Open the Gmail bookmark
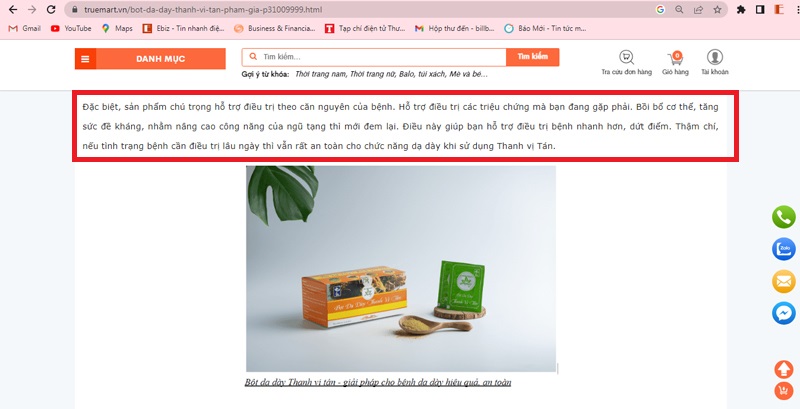The image size is (800, 409). click(x=24, y=29)
